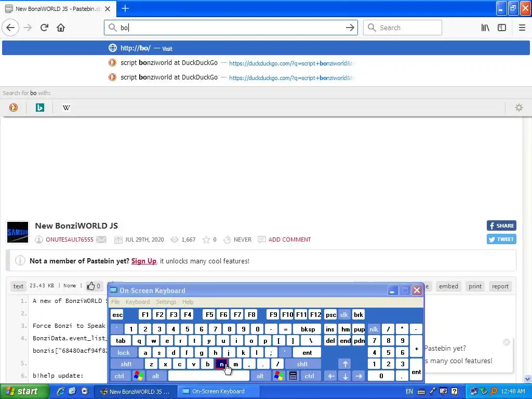Click the embed button
Screen dimensions: 532x399
click(448, 286)
